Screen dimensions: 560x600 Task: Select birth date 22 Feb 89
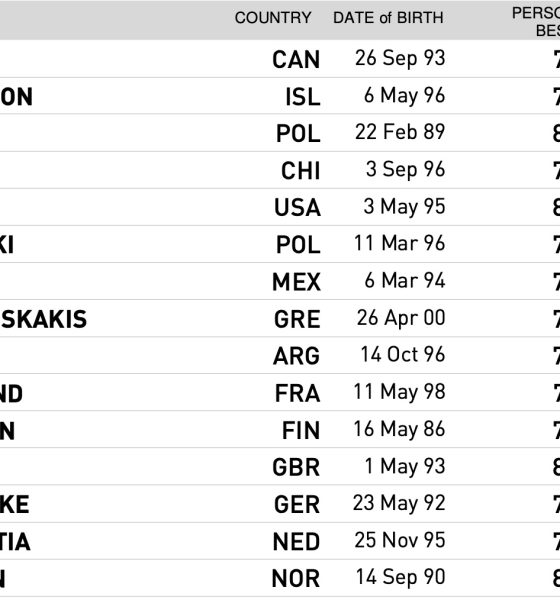(x=400, y=132)
